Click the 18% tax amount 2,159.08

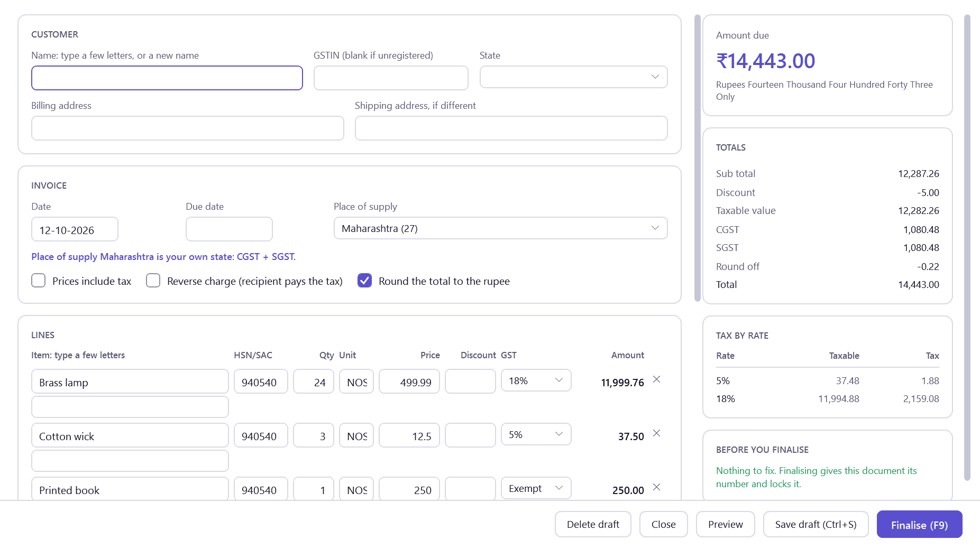click(921, 398)
